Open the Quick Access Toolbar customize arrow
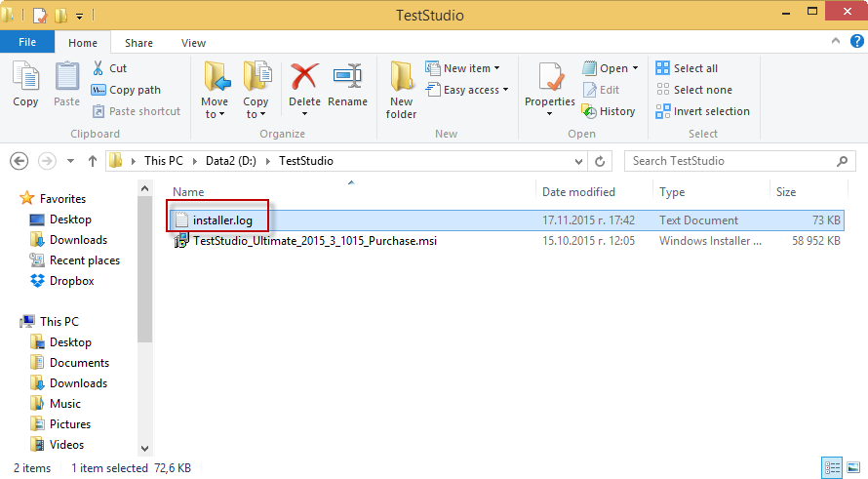The width and height of the screenshot is (868, 479). click(x=79, y=16)
